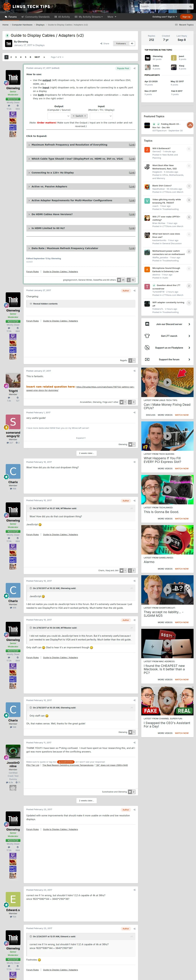Share icon on first post header
This screenshot has height=980, width=196.
[134, 68]
